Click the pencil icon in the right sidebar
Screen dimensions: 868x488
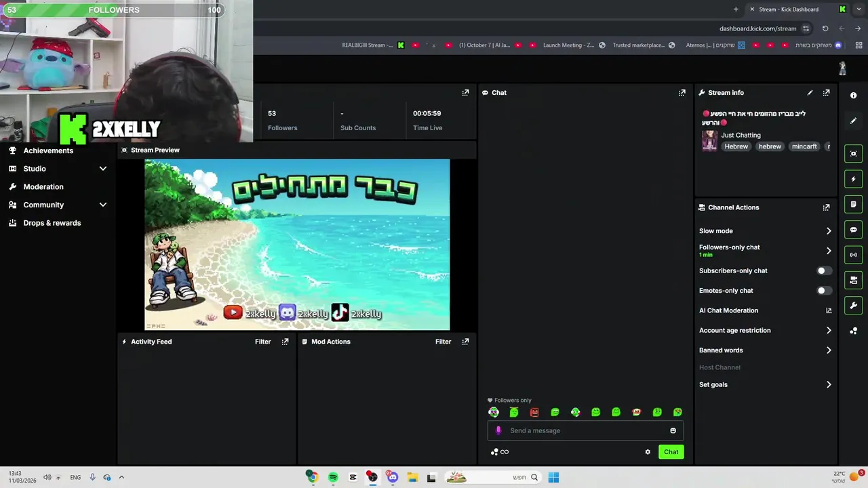(x=853, y=121)
